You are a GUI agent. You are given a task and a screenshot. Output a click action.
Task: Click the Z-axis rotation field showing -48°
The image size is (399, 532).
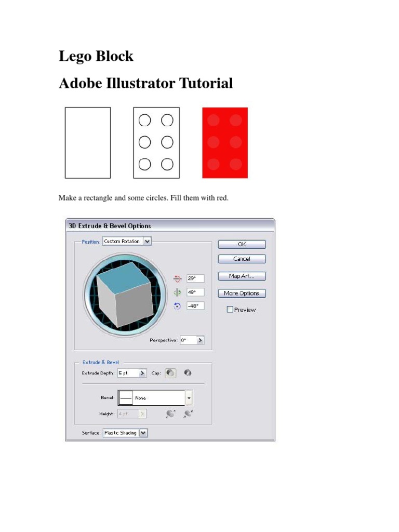[195, 305]
